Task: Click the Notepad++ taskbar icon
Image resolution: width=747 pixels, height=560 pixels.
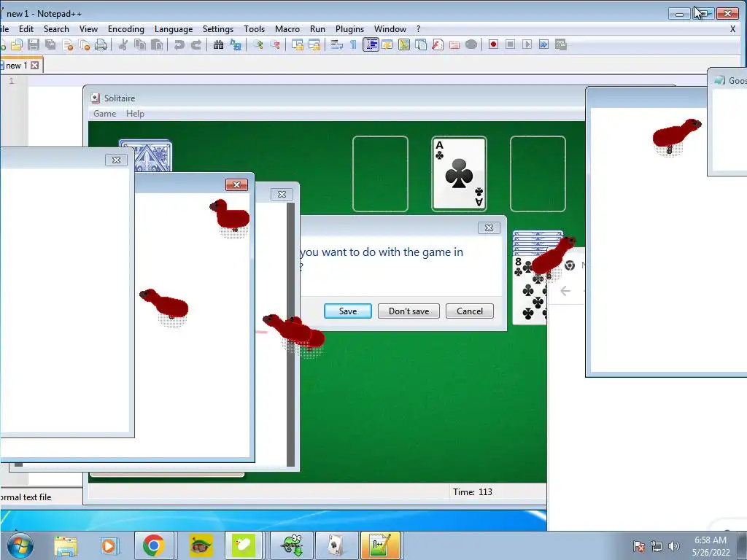Action: click(380, 545)
